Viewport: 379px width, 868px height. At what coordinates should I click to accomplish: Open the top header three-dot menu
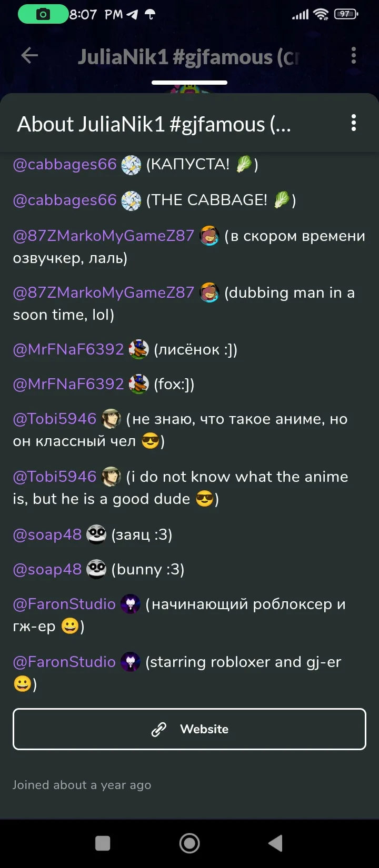click(x=353, y=55)
